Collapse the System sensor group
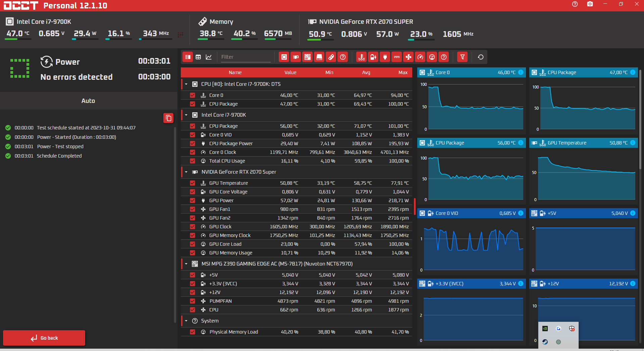Screen dimensions: 644x351 pyautogui.click(x=186, y=321)
